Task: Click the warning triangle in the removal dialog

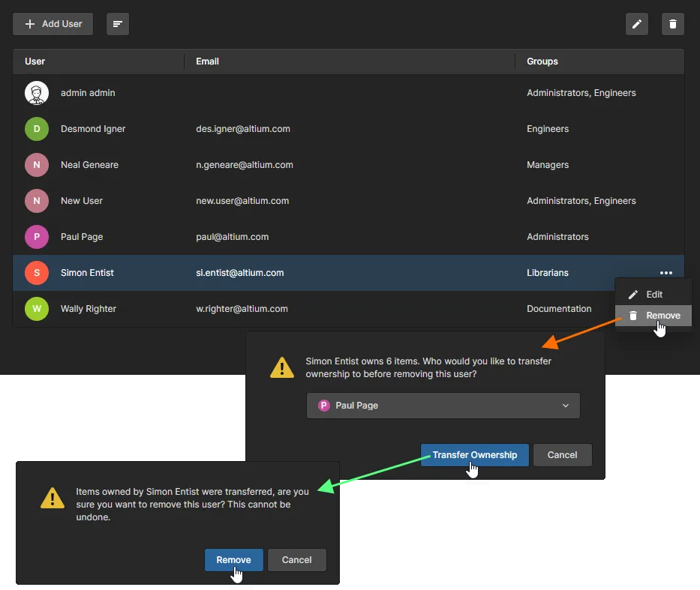Action: (x=52, y=498)
